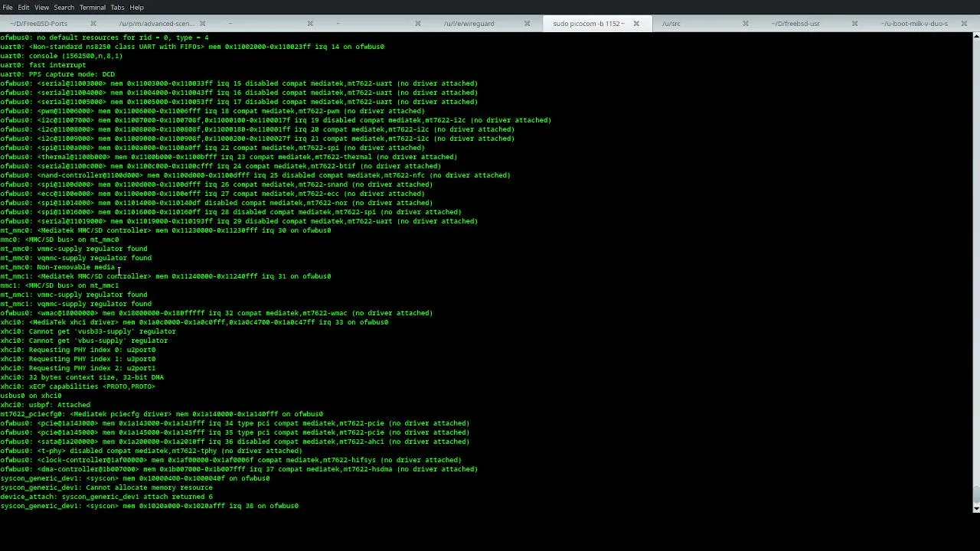Click the 'xhci0: <MediaTek xhci driver>' line
Image resolution: width=980 pixels, height=551 pixels.
194,322
